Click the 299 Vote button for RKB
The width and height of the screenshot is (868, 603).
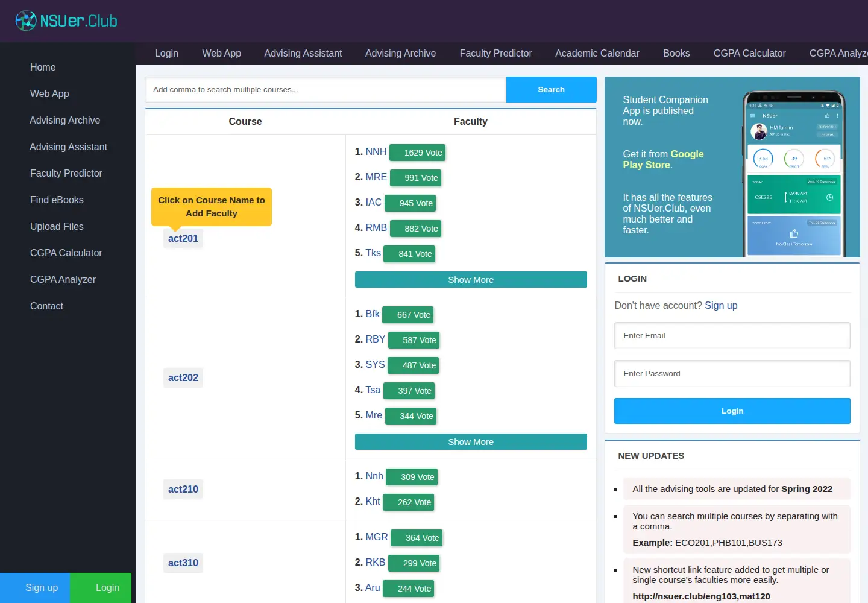click(414, 563)
